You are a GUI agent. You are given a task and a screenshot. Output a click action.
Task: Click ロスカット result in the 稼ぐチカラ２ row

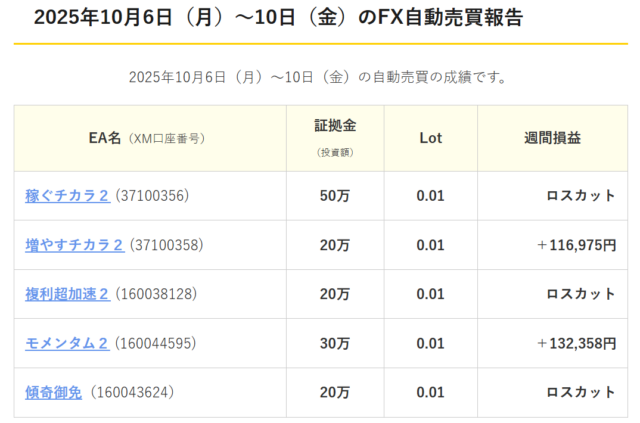point(580,196)
